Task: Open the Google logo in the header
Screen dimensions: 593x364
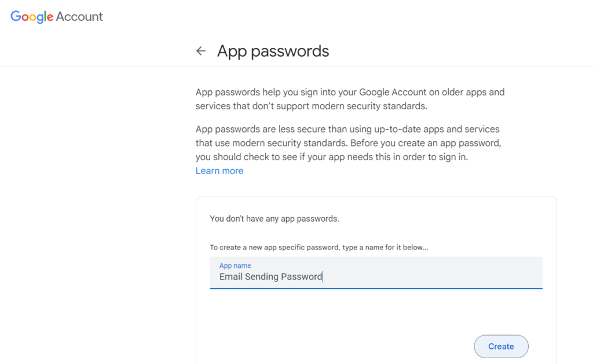Action: (32, 17)
